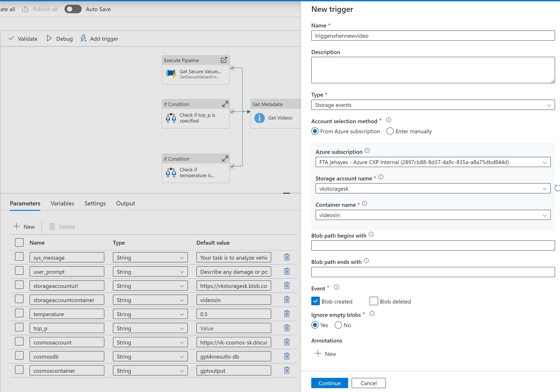Screen dimensions: 560x392
Task: Click Continue to proceed with trigger
Action: [329, 383]
